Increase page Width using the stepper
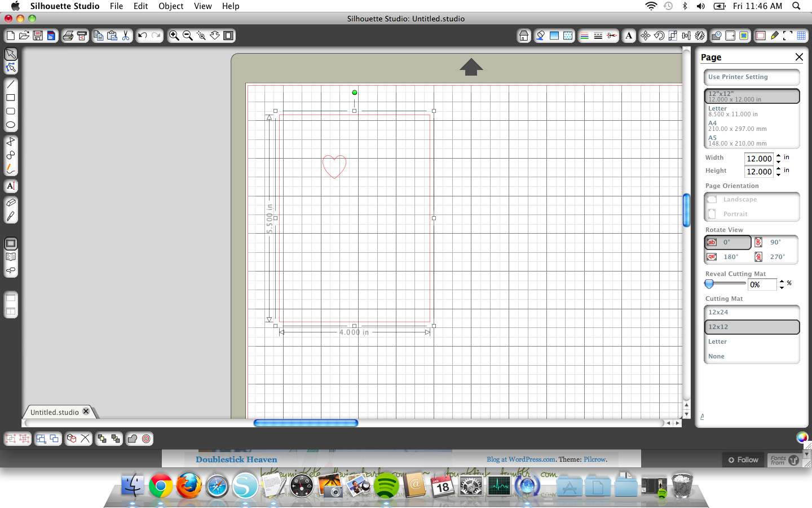This screenshot has height=508, width=812. [x=778, y=156]
